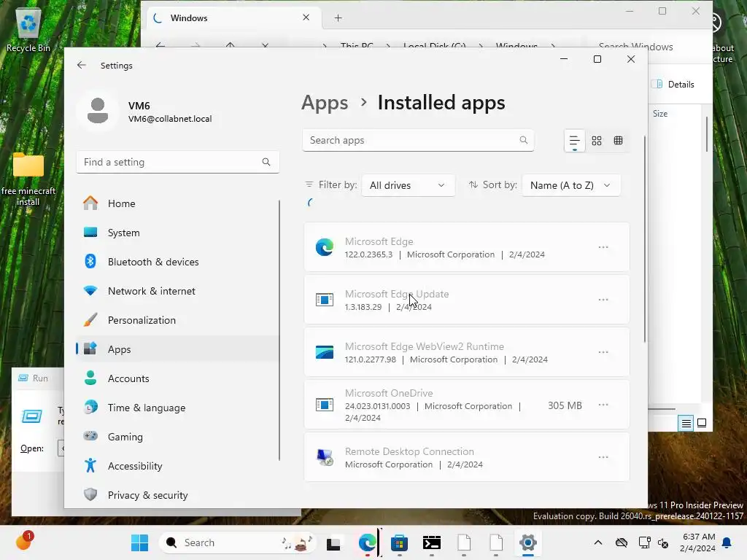Open the Home settings page
This screenshot has height=560, width=747.
[177, 203]
